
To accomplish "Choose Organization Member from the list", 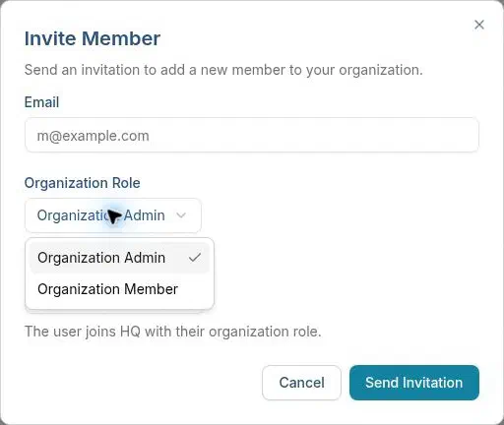I will click(119, 289).
